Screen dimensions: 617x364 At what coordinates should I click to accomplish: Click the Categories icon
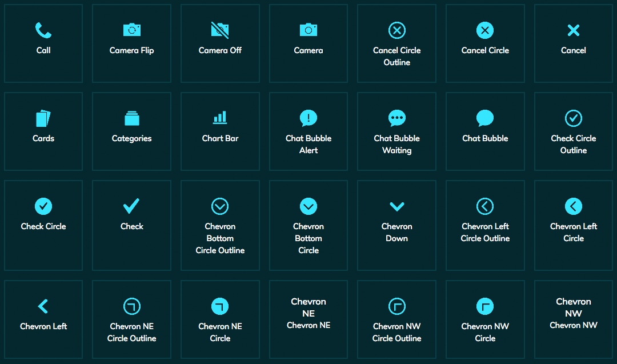click(132, 118)
